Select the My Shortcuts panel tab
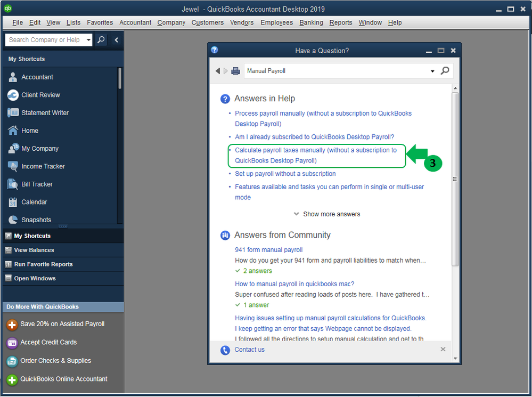 (63, 236)
